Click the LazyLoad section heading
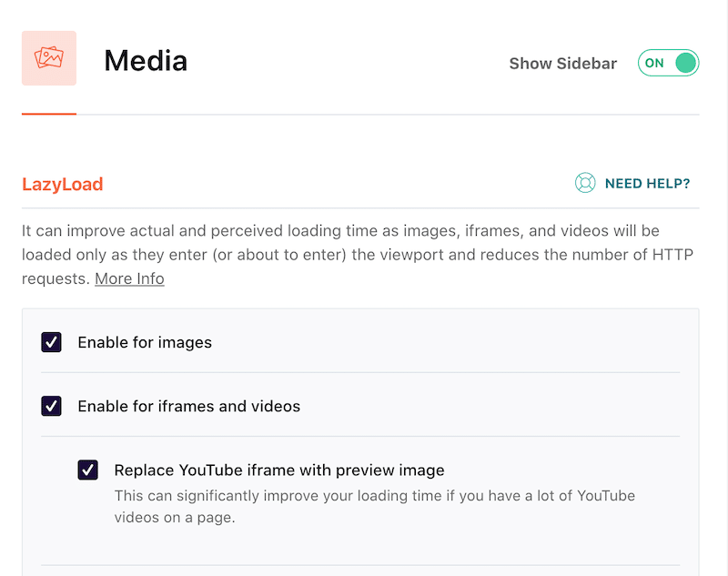This screenshot has height=576, width=728. 62,184
